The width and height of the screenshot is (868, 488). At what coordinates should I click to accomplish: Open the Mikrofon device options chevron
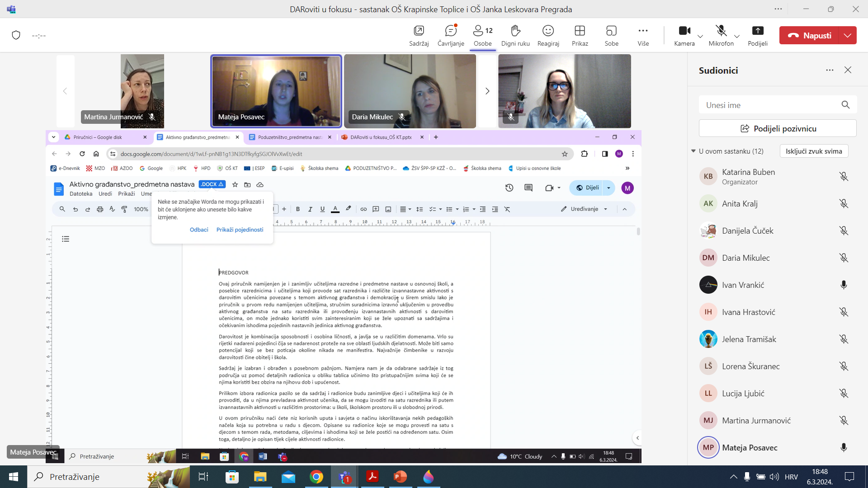tap(737, 36)
